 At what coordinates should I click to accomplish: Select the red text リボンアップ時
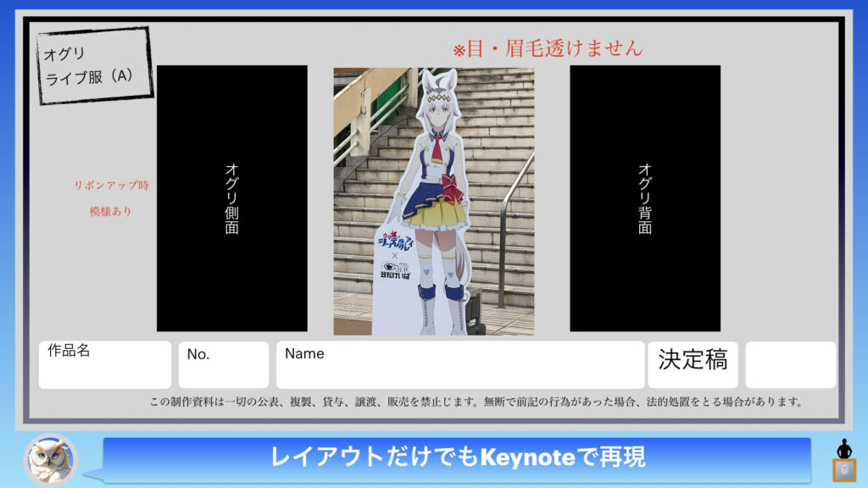[111, 186]
